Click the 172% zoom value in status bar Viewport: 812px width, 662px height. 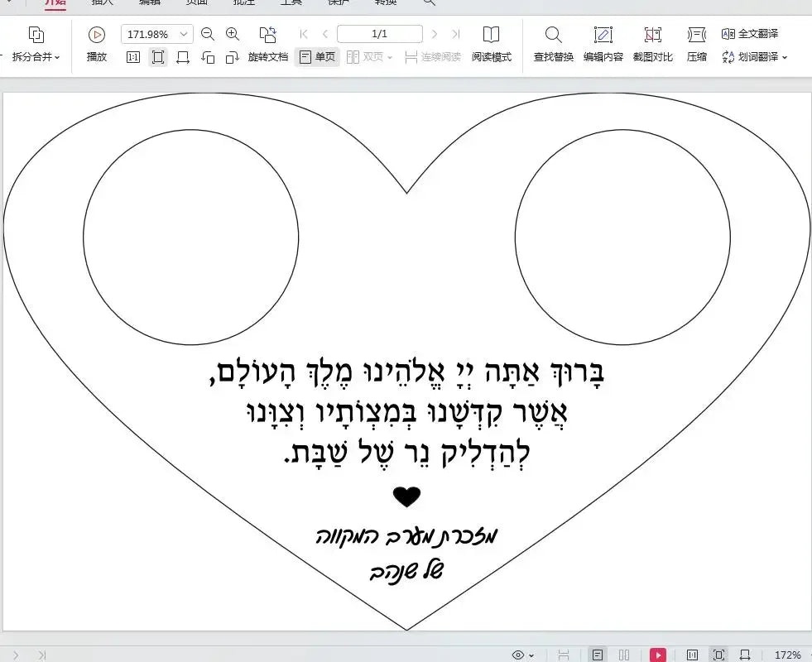[788, 655]
